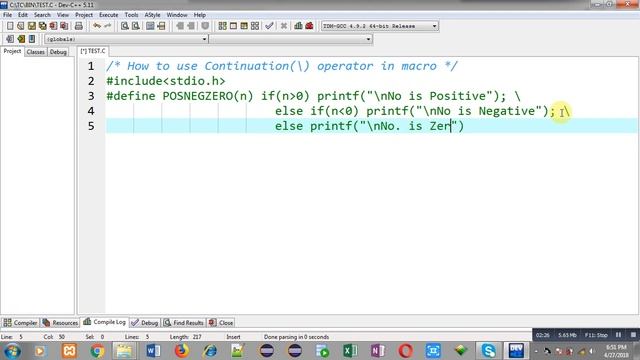Viewport: 640px width, 360px height.
Task: Open the Replace dialog icon
Action: point(136,26)
